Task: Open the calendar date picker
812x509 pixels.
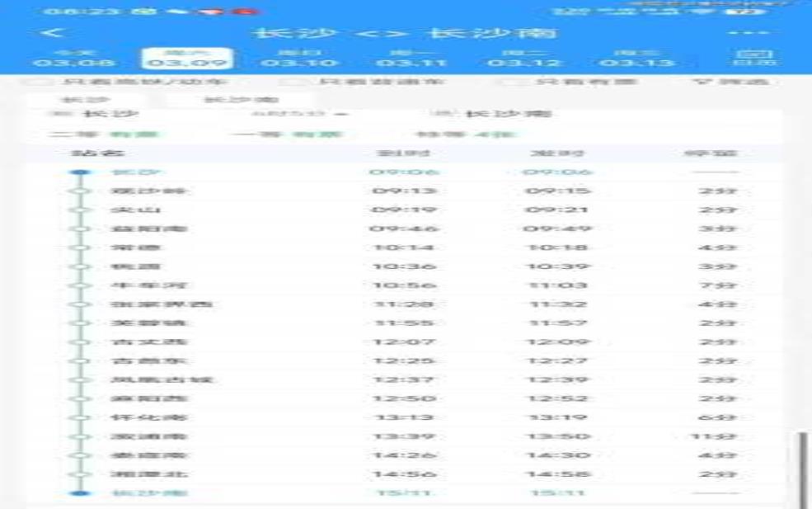Action: 754,58
